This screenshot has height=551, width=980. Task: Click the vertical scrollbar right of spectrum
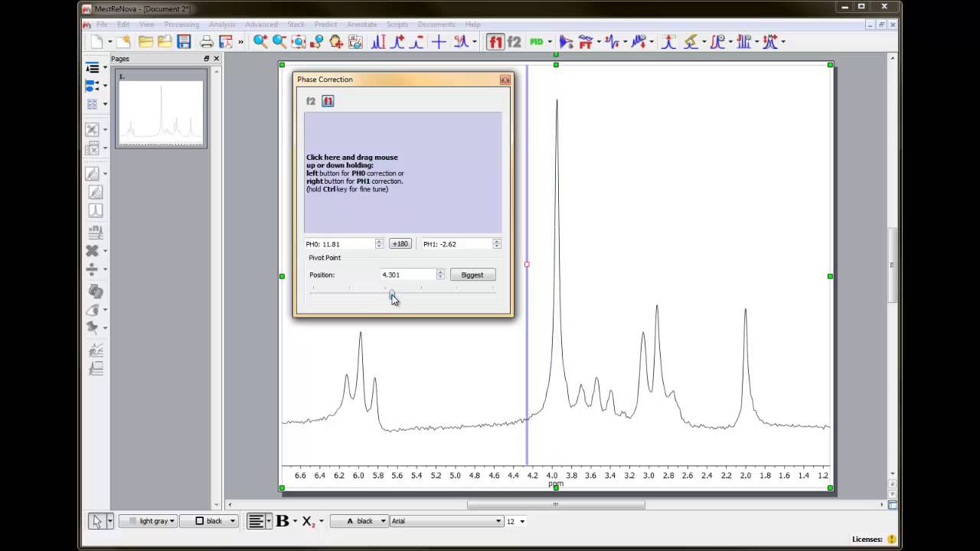(x=892, y=265)
